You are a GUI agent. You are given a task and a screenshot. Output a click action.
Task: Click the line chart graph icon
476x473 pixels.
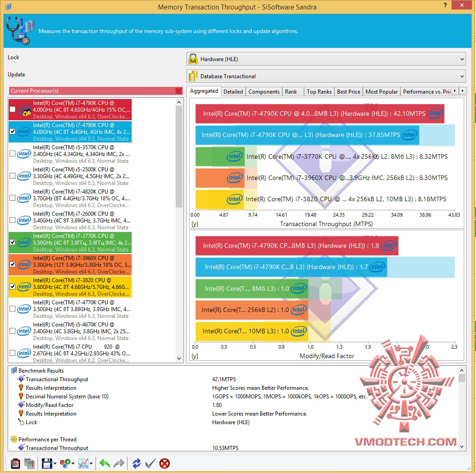coord(83,464)
